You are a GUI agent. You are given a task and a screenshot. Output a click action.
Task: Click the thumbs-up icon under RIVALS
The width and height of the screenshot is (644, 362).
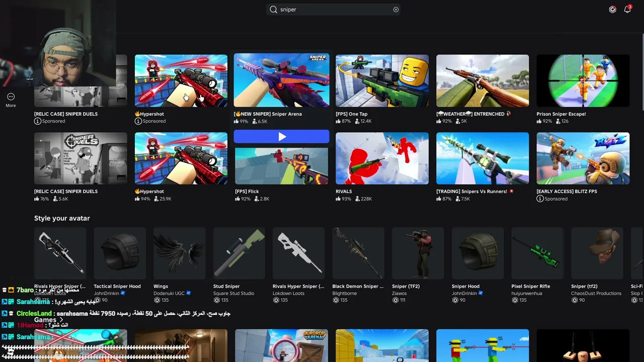point(339,199)
